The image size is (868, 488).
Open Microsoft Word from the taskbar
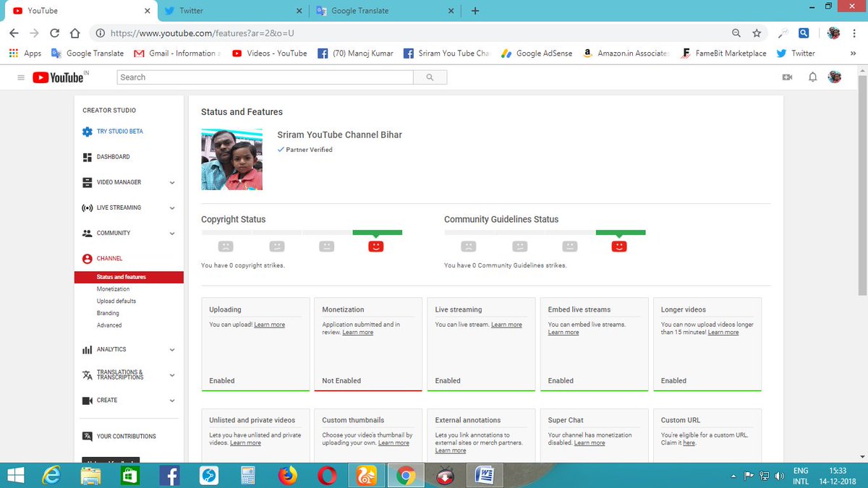pyautogui.click(x=484, y=475)
